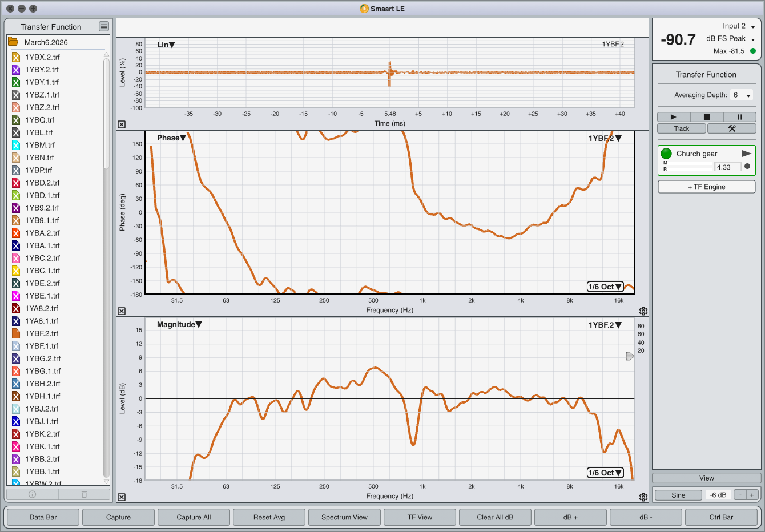
Task: Select the 1YBE.1.trf trace icon
Action: (16, 296)
